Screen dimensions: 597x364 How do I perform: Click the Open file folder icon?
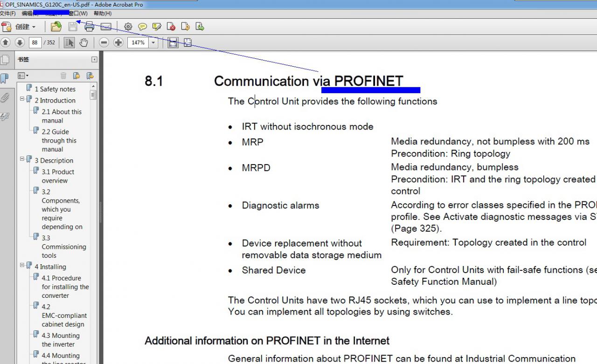coord(56,27)
